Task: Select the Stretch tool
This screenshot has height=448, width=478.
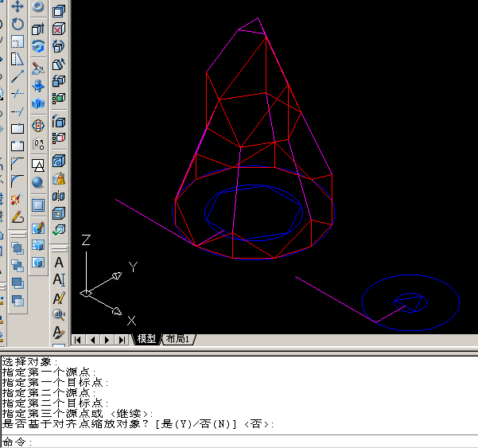Action: pos(17,59)
